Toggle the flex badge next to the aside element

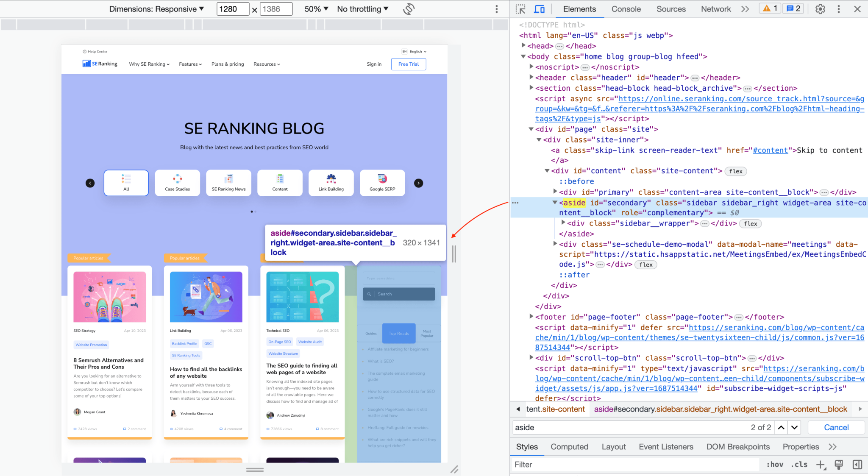(x=750, y=224)
